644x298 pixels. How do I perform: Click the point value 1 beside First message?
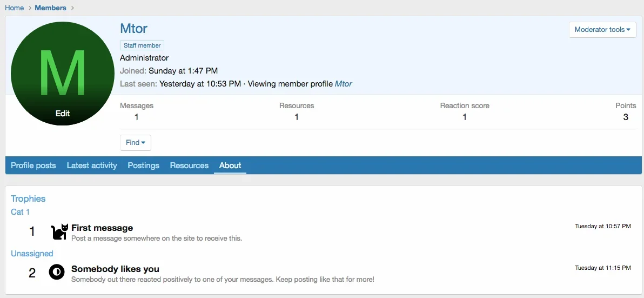[x=32, y=232]
